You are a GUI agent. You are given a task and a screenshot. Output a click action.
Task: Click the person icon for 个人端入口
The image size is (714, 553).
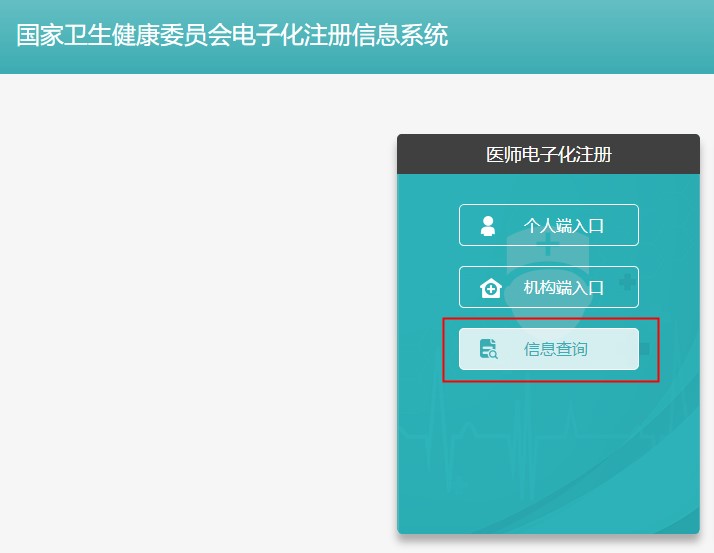point(488,226)
